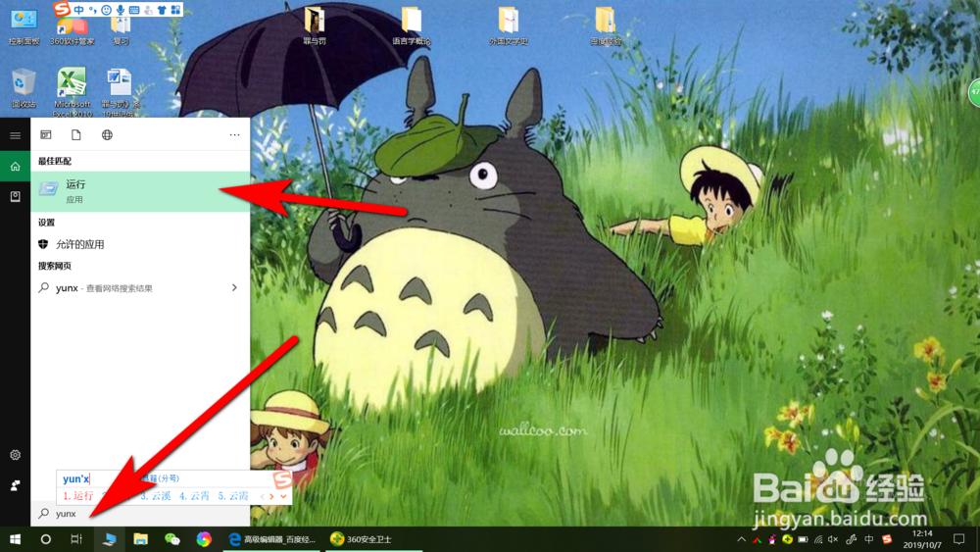Click the QQ penguin tray icon
Screen dimensions: 980x552
(772, 539)
